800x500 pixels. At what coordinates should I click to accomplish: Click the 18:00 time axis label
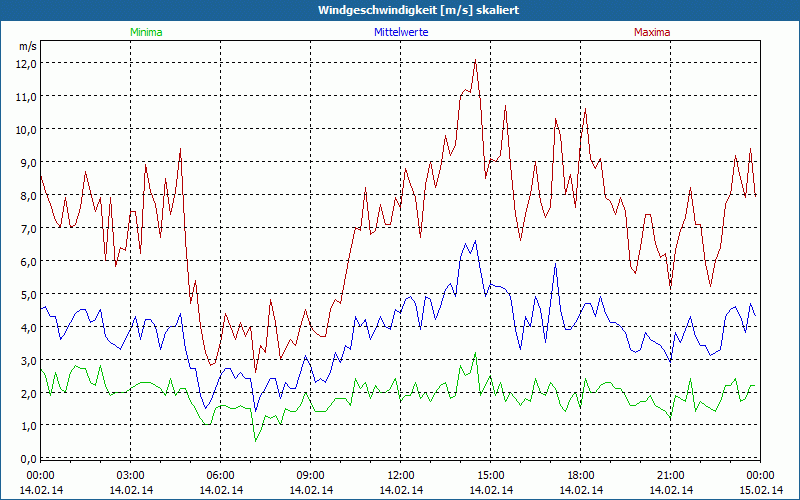581,475
